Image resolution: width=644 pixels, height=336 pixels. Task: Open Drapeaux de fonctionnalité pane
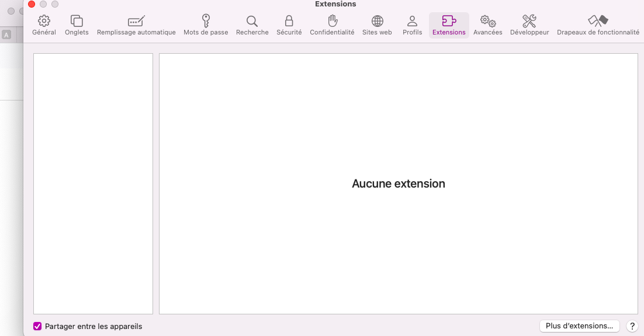597,26
